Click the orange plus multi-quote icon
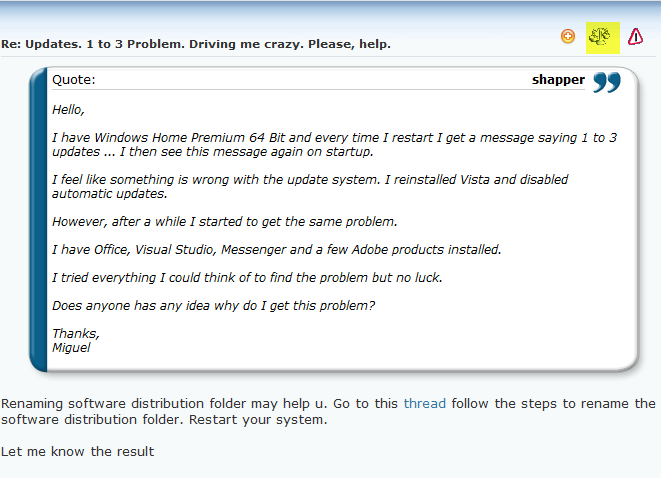The height and width of the screenshot is (478, 661). [x=568, y=36]
